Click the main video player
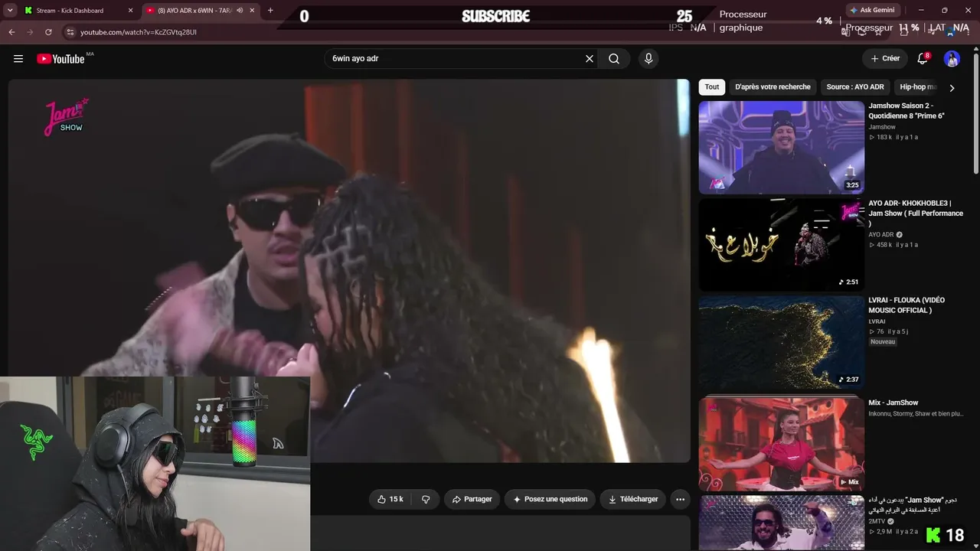This screenshot has width=980, height=551. (349, 271)
